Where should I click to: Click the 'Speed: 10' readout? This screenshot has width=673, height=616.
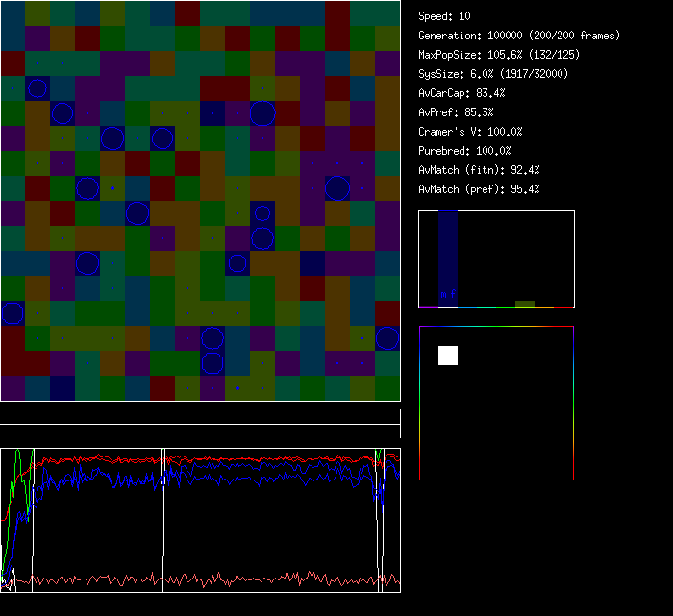(445, 16)
